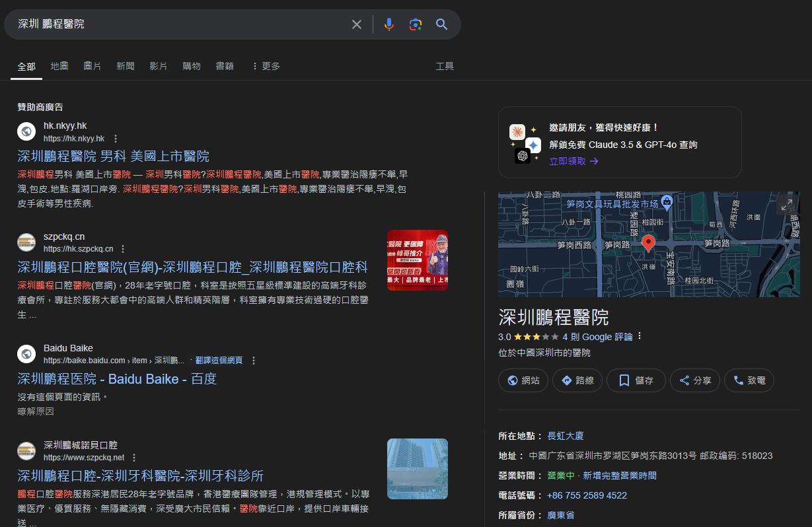Open the building thumbnail for 深圳鵬程口腔 result
The width and height of the screenshot is (812, 527).
[x=418, y=469]
